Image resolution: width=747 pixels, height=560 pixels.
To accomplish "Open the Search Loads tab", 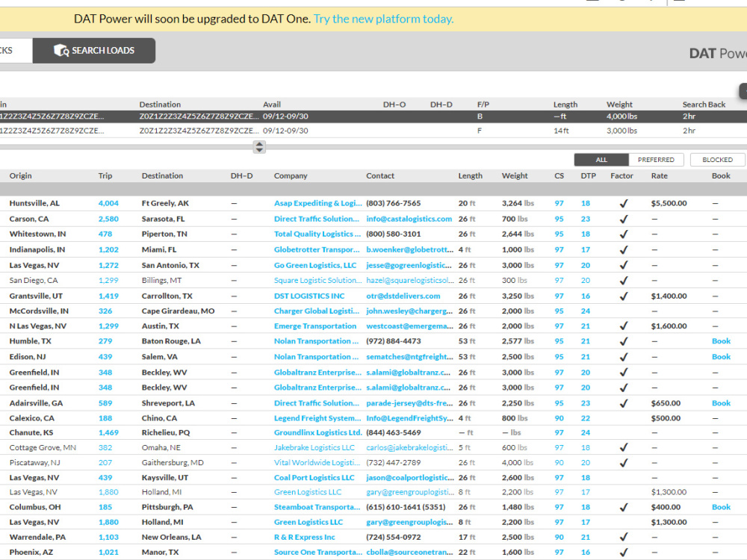I will (x=94, y=51).
